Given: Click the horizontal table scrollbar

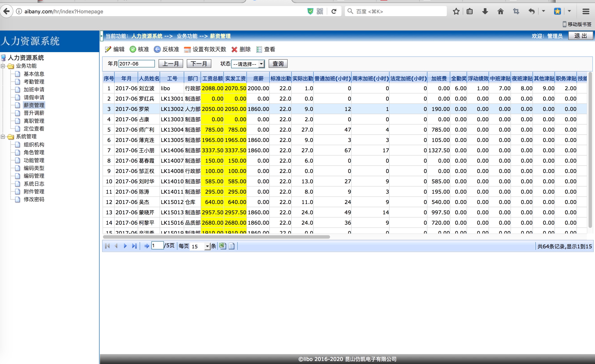Looking at the screenshot, I should point(216,237).
